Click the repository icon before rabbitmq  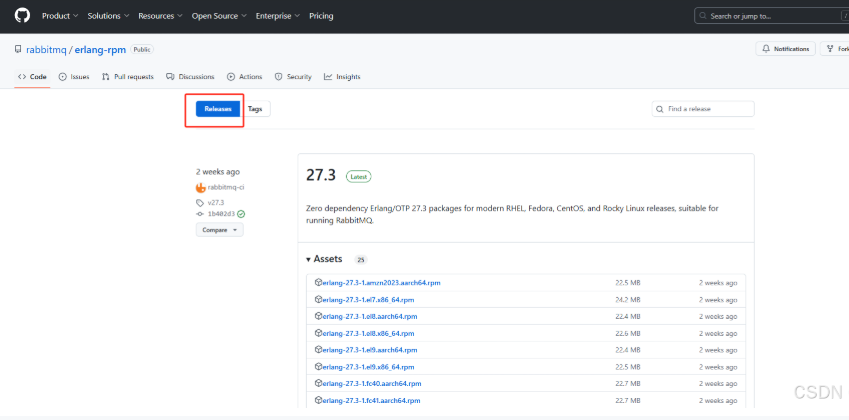18,50
